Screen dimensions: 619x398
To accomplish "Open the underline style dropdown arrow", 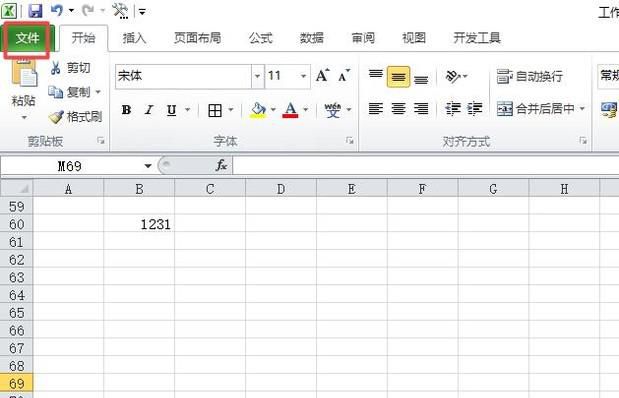I will point(188,110).
